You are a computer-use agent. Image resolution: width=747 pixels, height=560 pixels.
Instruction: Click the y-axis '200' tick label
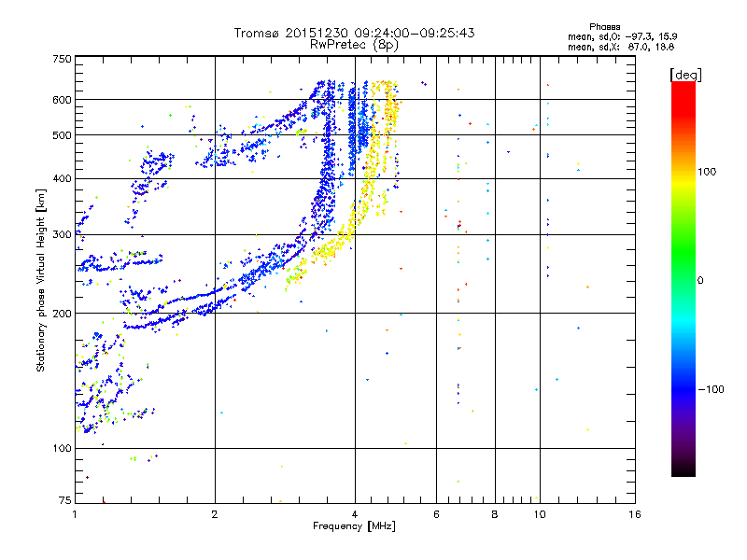(x=62, y=314)
